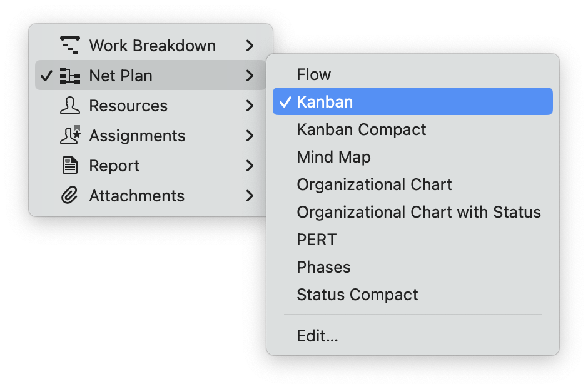Click the Status Compact entry
Screen dimensions: 588x389
[357, 294]
